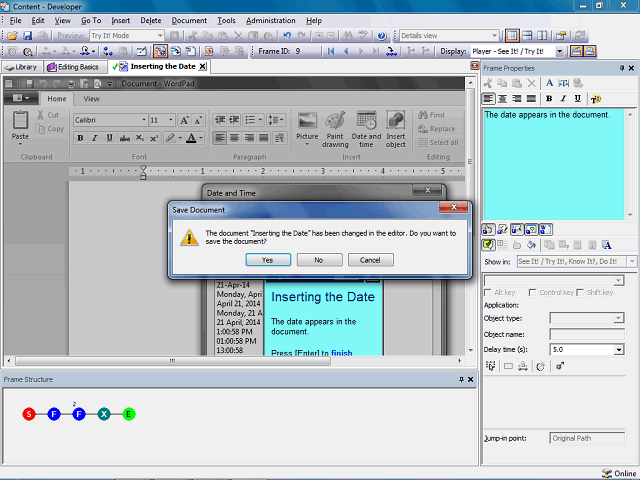Pin the Frame Structure panel

click(x=461, y=380)
